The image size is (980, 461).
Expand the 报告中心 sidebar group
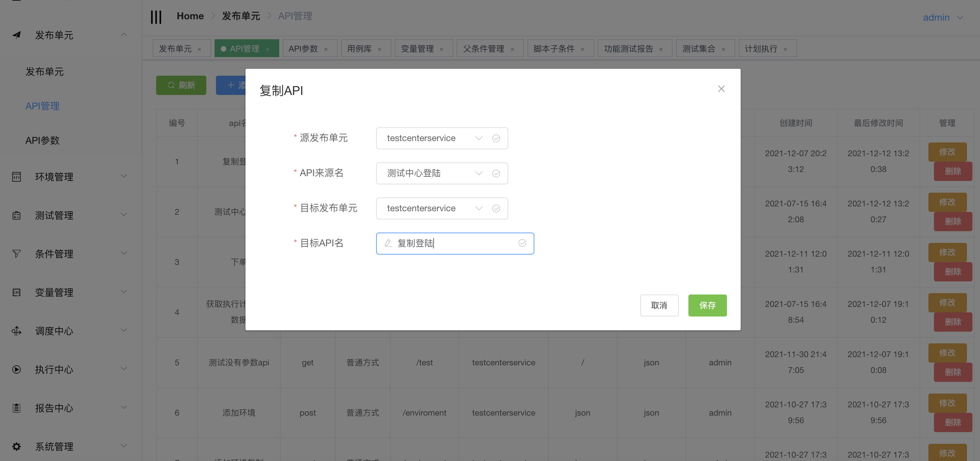[124, 407]
